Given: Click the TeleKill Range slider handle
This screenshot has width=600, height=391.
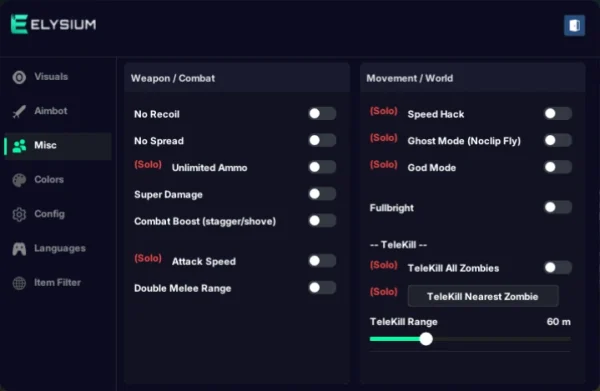Looking at the screenshot, I should [426, 339].
